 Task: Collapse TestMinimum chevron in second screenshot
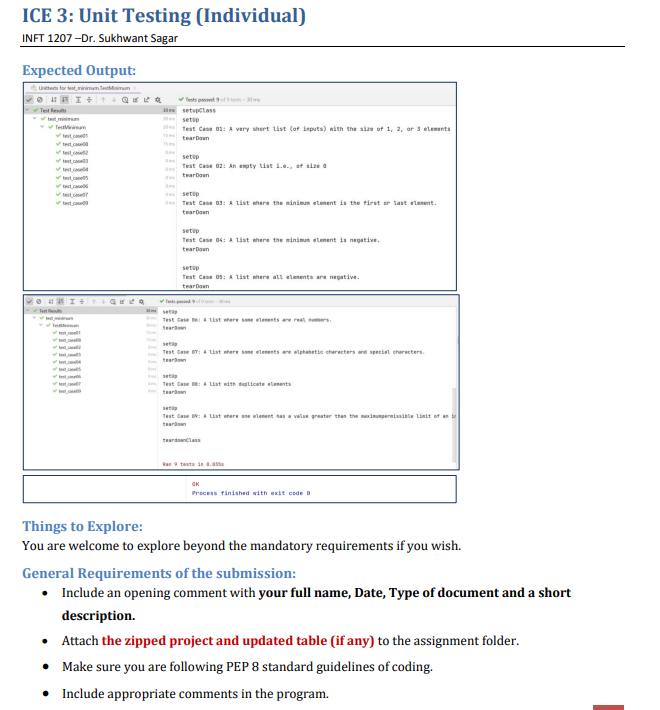point(41,326)
